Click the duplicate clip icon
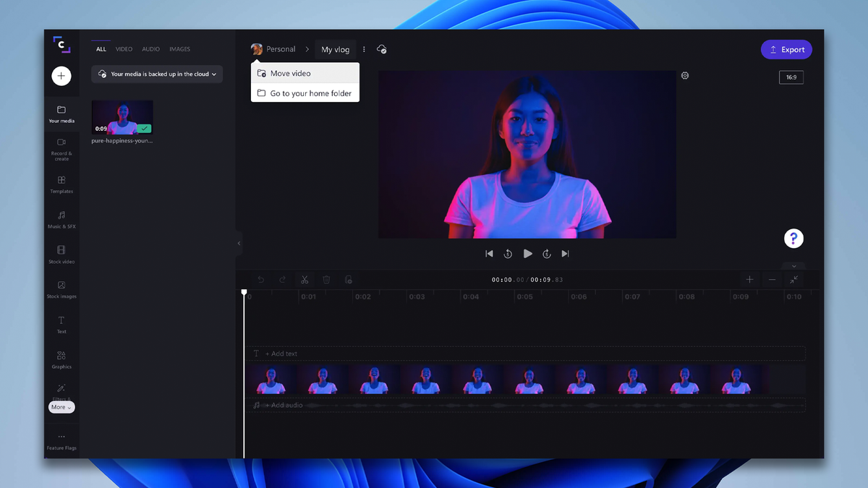The image size is (868, 488). [349, 279]
